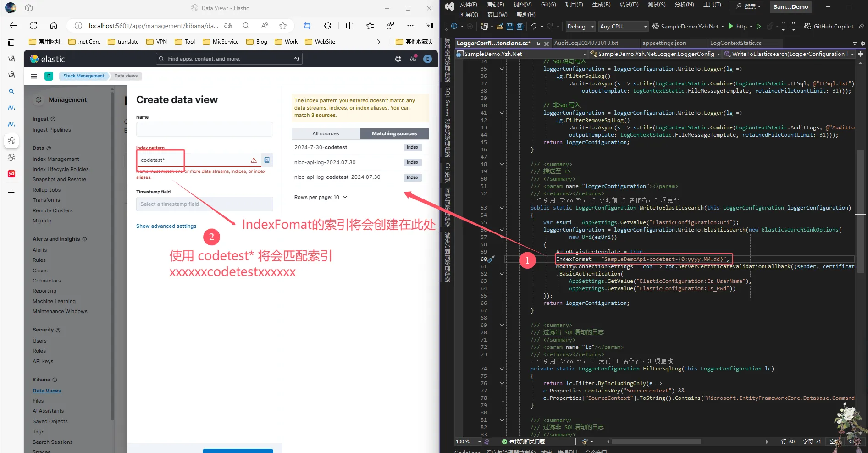Viewport: 868px width, 453px height.
Task: Show more bookmark folders chevron
Action: coord(378,42)
